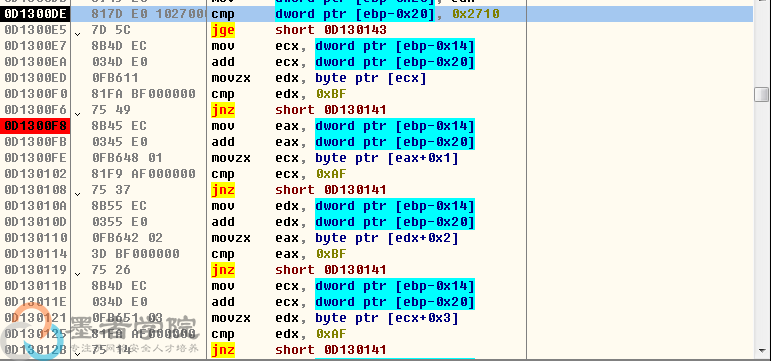Click hex bytes 7D 5C
Viewport: 771px width, 361px height.
click(x=111, y=30)
